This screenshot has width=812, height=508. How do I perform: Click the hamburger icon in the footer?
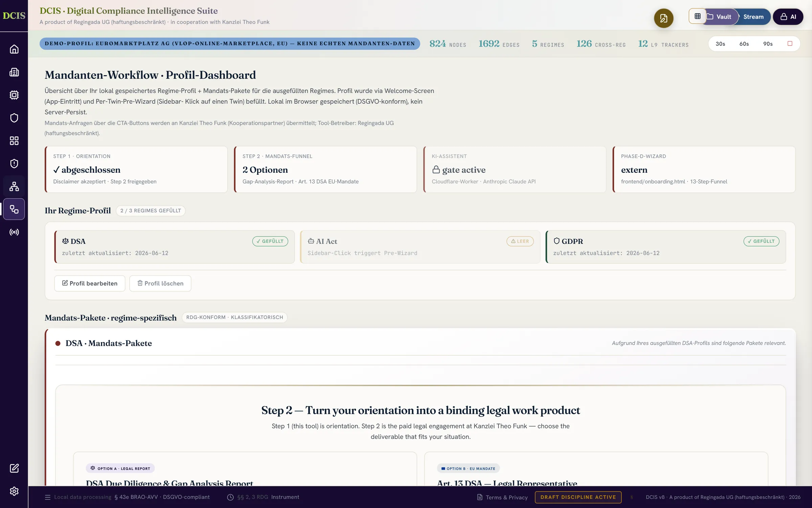pos(48,497)
